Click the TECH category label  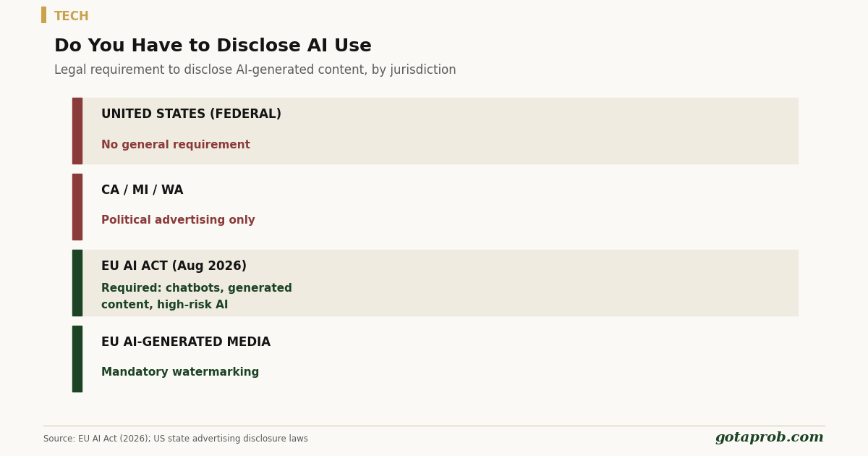coord(72,16)
